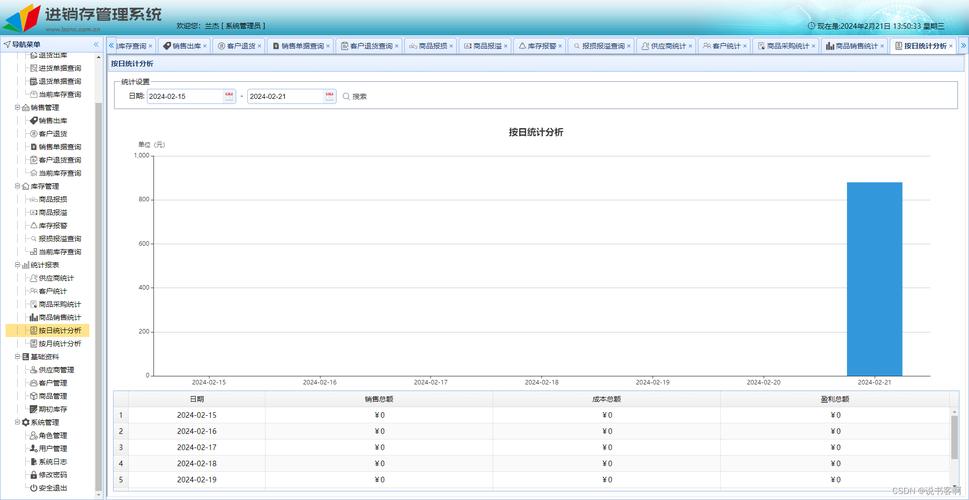Click the 安全退出 power icon
The image size is (969, 500).
pos(34,488)
